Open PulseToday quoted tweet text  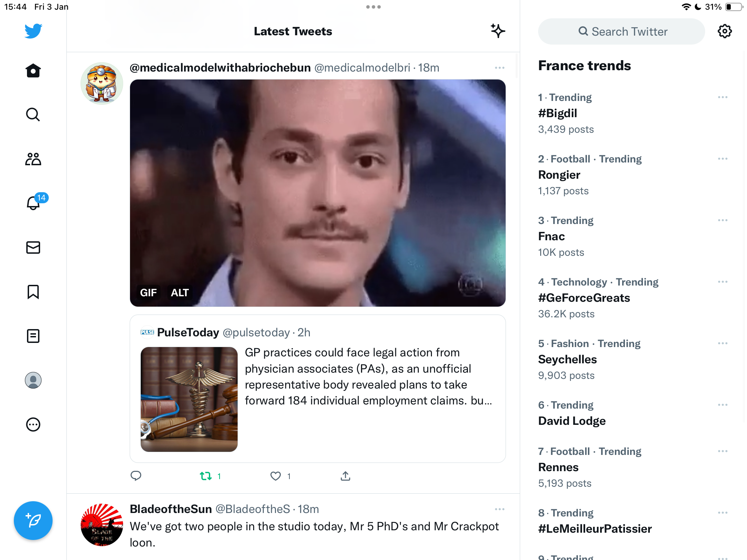click(x=369, y=377)
